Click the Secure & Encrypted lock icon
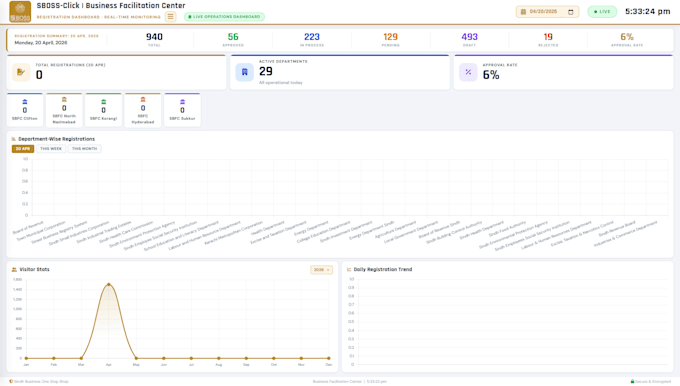This screenshot has height=386, width=680. point(632,382)
